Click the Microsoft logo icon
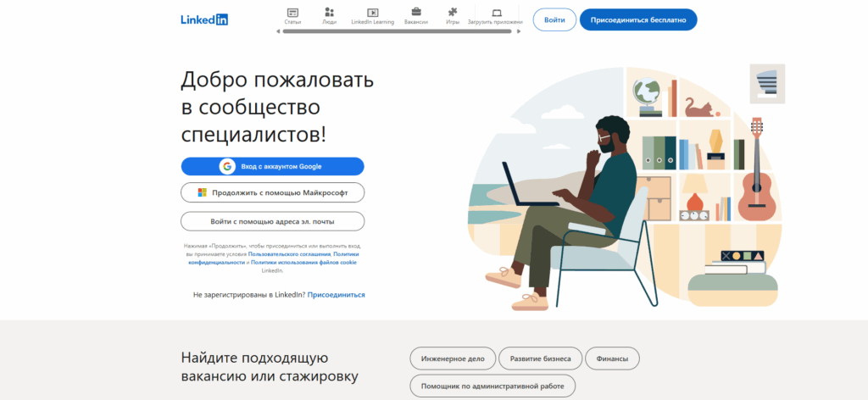 click(203, 192)
